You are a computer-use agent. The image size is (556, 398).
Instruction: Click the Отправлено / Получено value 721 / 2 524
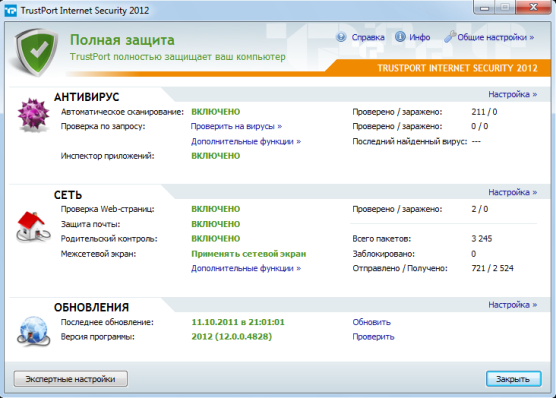pos(492,268)
